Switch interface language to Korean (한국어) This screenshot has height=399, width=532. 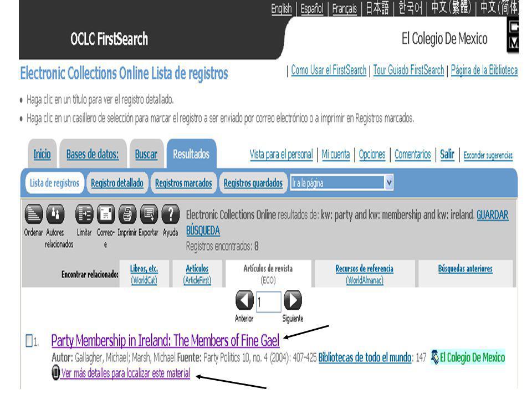(411, 8)
